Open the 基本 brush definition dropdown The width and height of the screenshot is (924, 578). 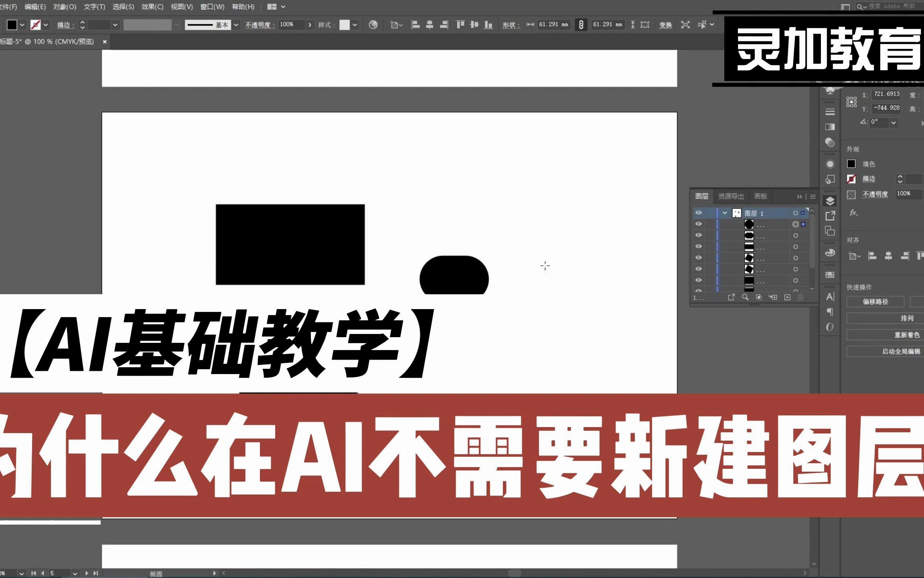click(236, 25)
